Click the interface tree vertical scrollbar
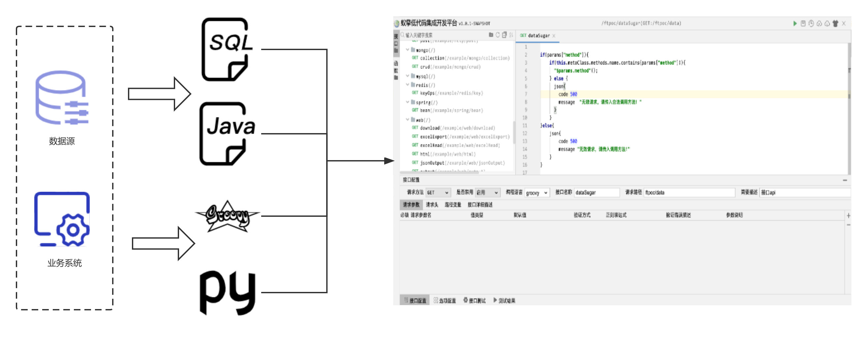The image size is (868, 342). (514, 133)
